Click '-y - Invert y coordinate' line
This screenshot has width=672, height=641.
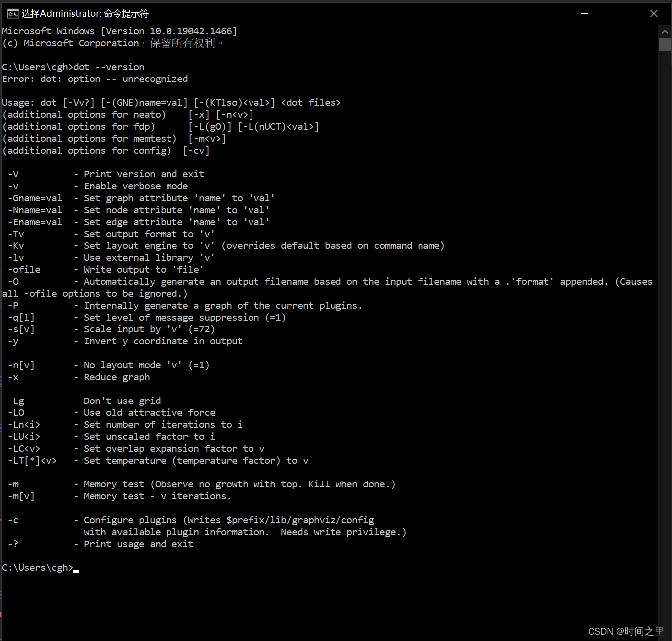pos(125,341)
